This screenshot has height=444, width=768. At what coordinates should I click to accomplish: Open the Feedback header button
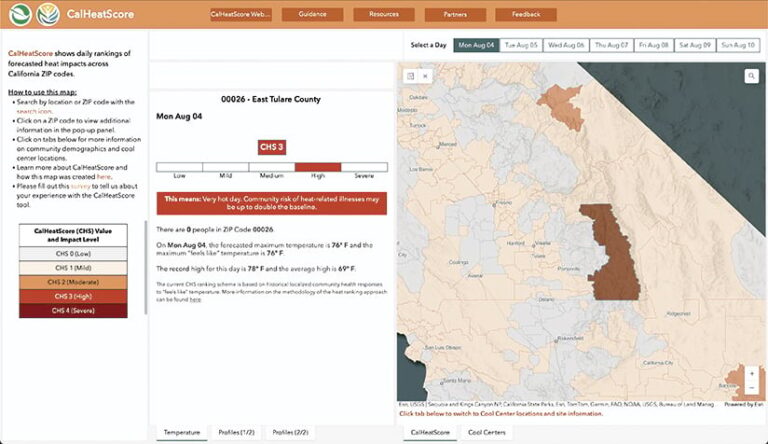(x=526, y=14)
